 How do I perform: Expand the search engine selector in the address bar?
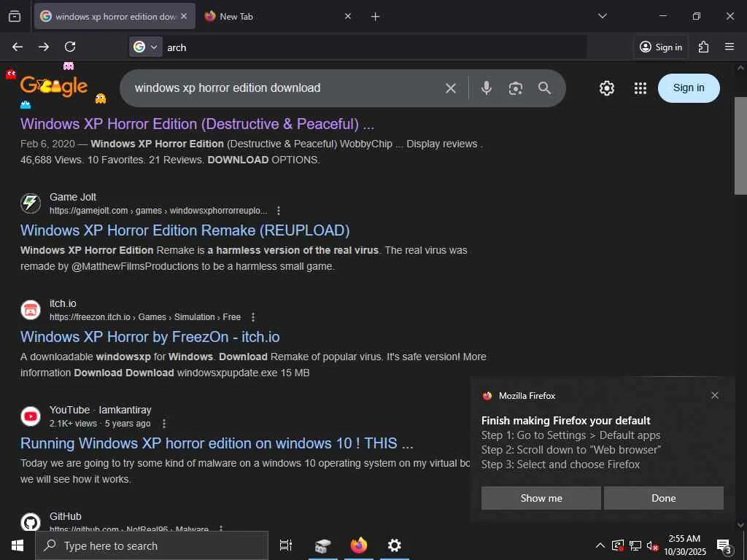coord(146,47)
